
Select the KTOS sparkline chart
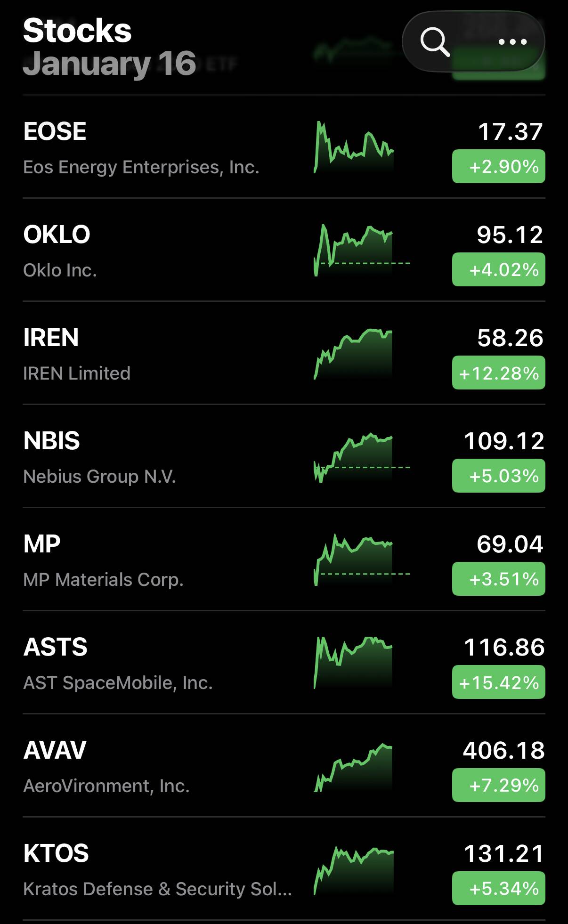click(x=354, y=870)
